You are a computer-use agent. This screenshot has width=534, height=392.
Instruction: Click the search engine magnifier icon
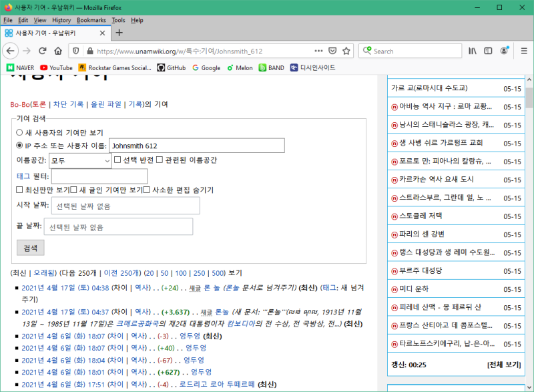366,51
